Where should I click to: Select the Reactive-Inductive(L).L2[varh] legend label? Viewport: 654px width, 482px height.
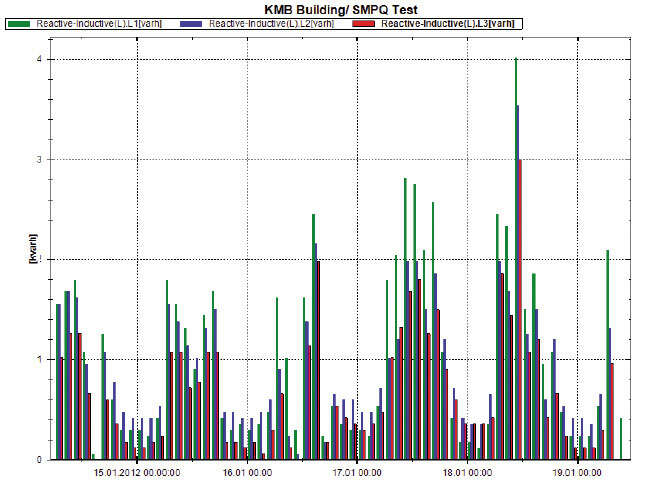(x=272, y=24)
